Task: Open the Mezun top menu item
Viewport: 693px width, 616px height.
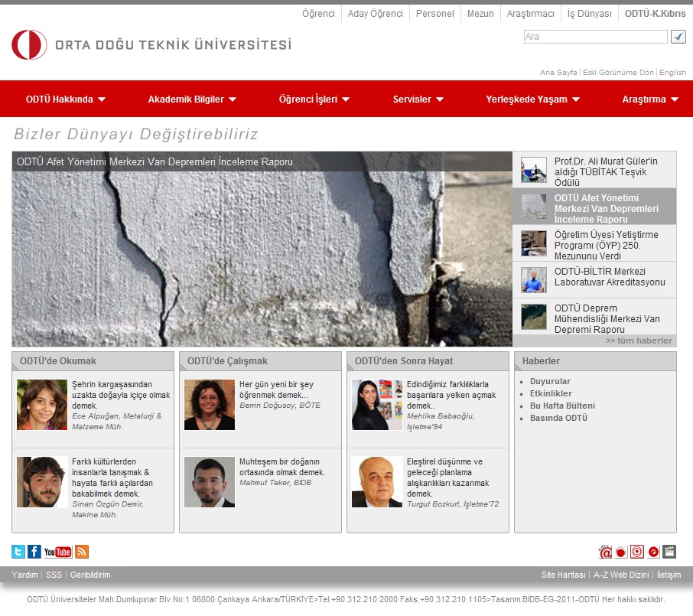Action: click(x=480, y=14)
